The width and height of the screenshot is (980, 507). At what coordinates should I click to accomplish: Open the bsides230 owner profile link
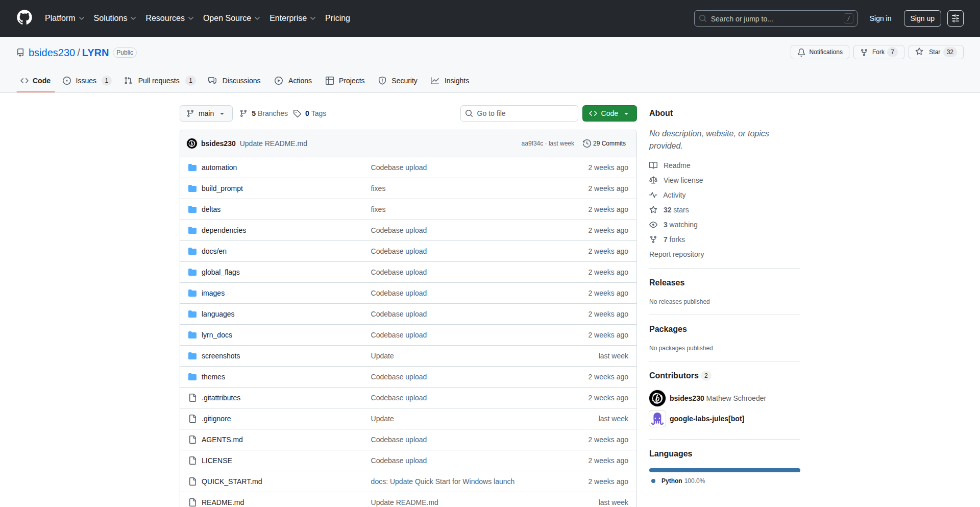52,53
